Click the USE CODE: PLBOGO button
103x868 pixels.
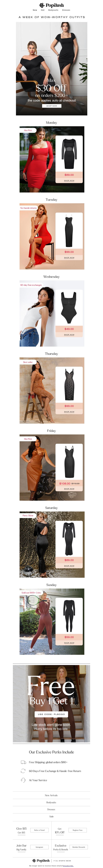(x=51, y=714)
